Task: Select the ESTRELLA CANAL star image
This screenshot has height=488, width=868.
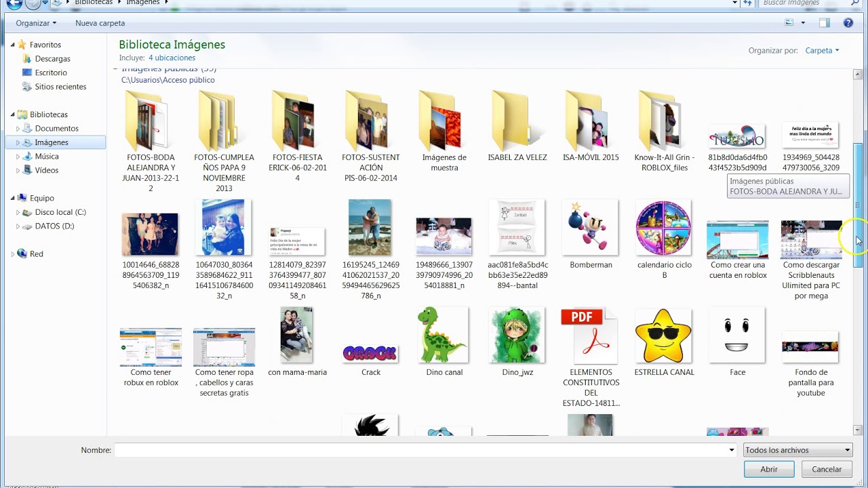Action: pyautogui.click(x=665, y=342)
